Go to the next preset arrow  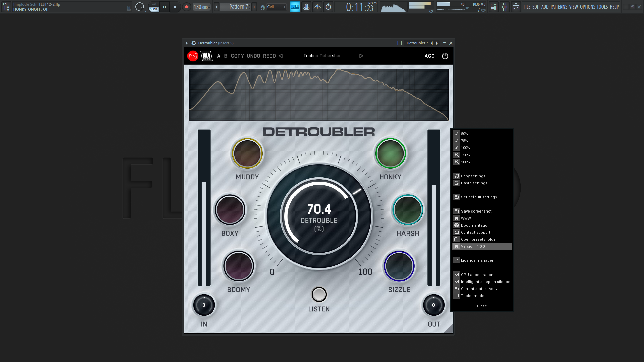point(361,56)
